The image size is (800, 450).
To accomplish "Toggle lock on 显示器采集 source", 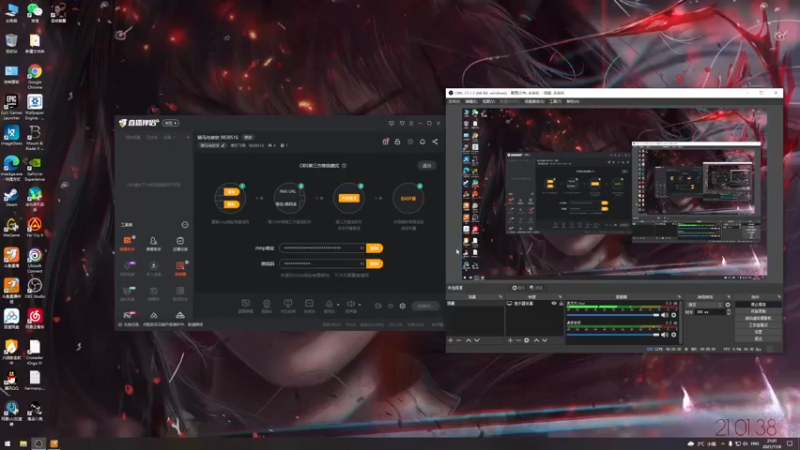I will [561, 304].
